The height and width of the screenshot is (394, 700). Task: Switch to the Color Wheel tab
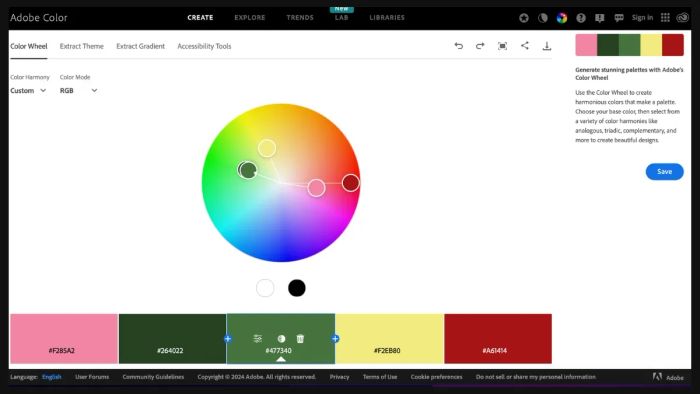29,46
